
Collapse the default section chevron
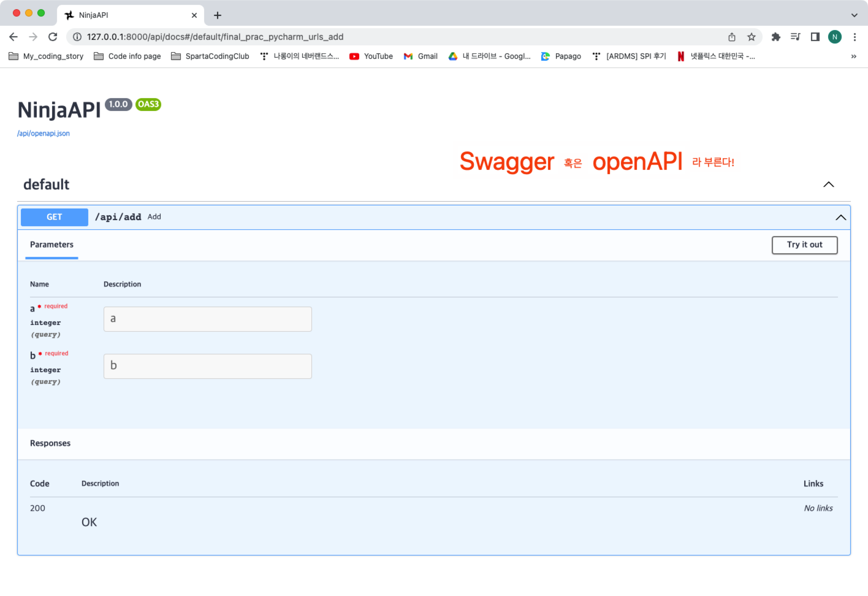[828, 185]
